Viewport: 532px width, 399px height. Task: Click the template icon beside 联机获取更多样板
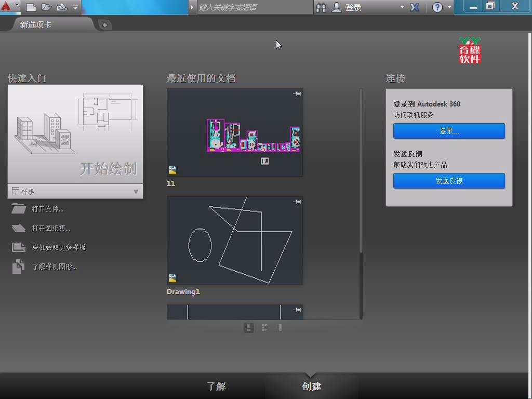point(18,247)
